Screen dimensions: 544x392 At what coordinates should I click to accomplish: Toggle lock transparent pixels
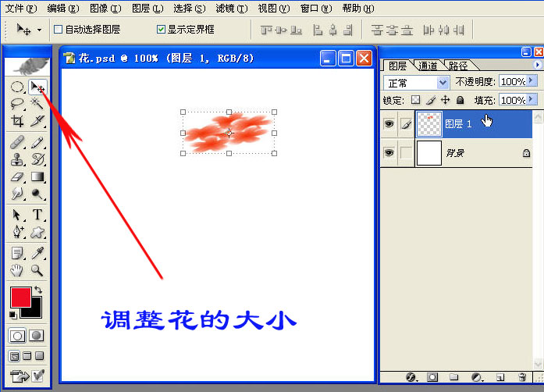(415, 100)
